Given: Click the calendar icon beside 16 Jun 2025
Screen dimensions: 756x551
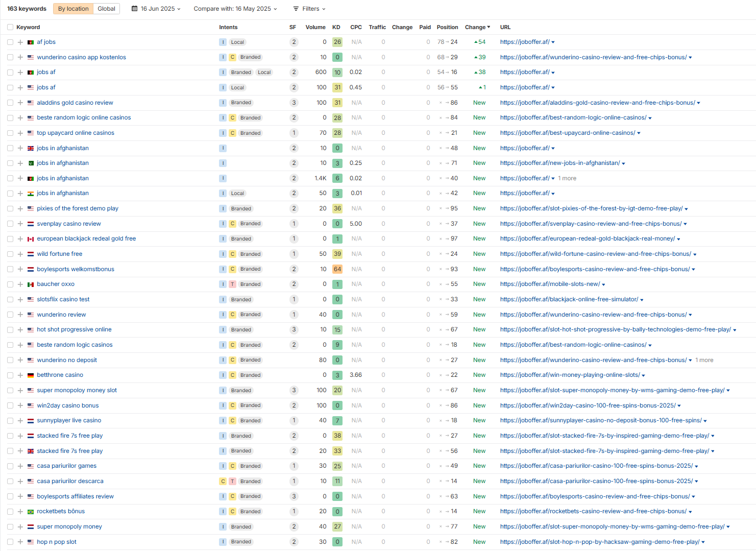Looking at the screenshot, I should 135,9.
